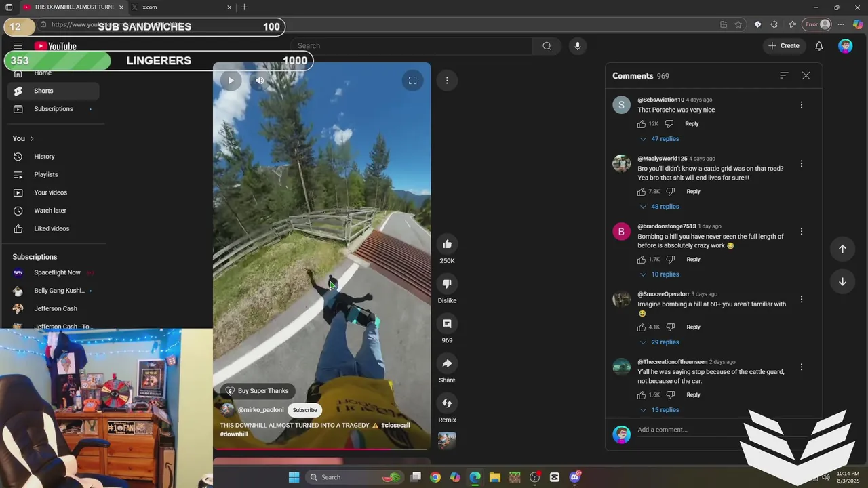Click the YouTube search magnifier button
This screenshot has height=488, width=868.
[x=547, y=46]
